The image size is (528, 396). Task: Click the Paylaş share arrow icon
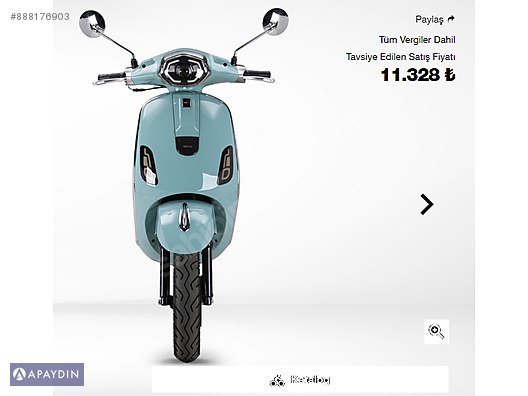[451, 19]
